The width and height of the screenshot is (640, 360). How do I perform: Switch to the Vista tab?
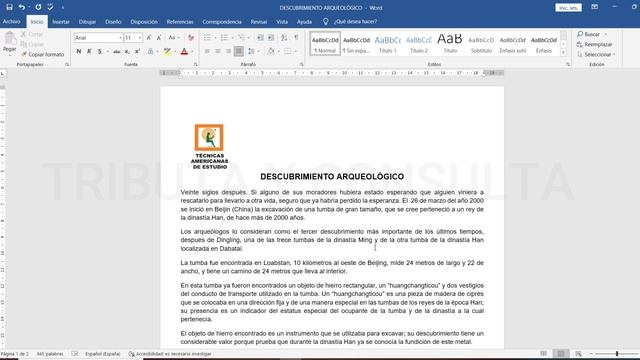282,22
